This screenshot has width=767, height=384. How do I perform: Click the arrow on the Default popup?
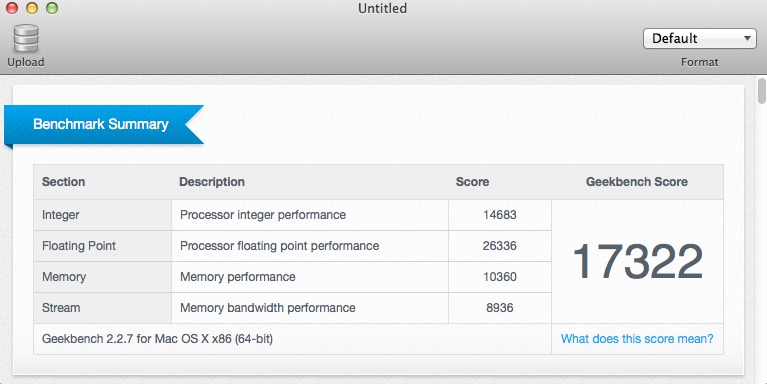click(x=747, y=38)
